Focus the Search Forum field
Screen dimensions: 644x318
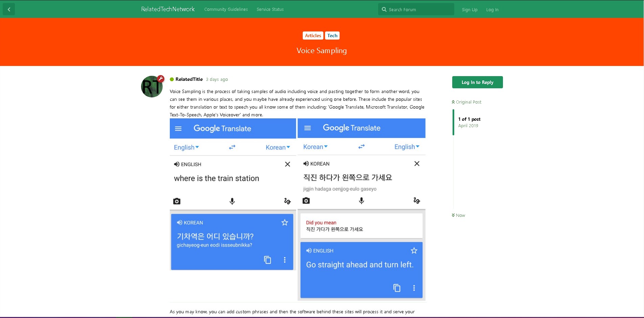pos(416,9)
